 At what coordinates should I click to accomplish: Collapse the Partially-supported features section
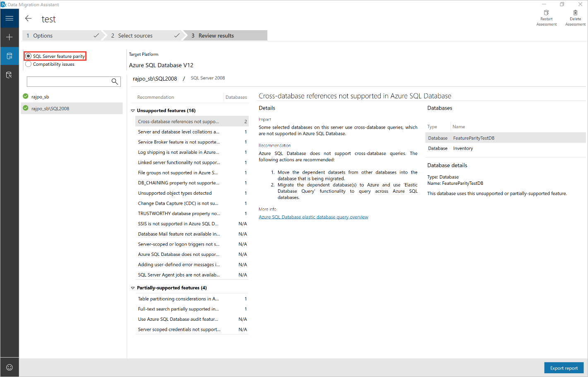[x=133, y=287]
